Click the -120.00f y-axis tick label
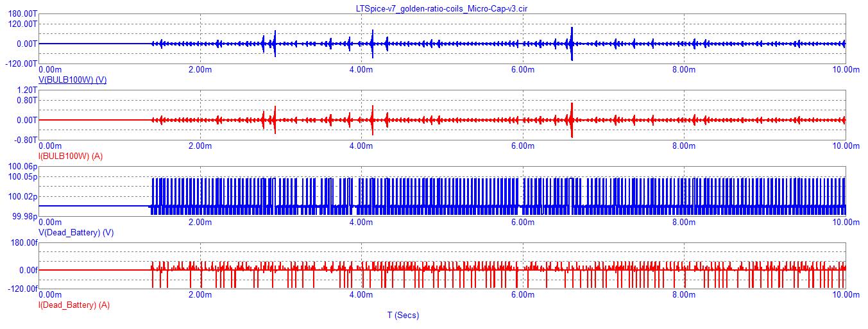This screenshot has height=329, width=868. click(21, 289)
